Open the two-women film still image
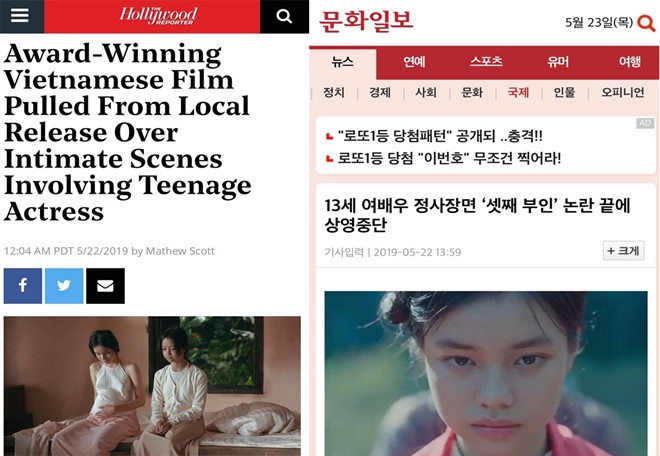 tap(152, 386)
